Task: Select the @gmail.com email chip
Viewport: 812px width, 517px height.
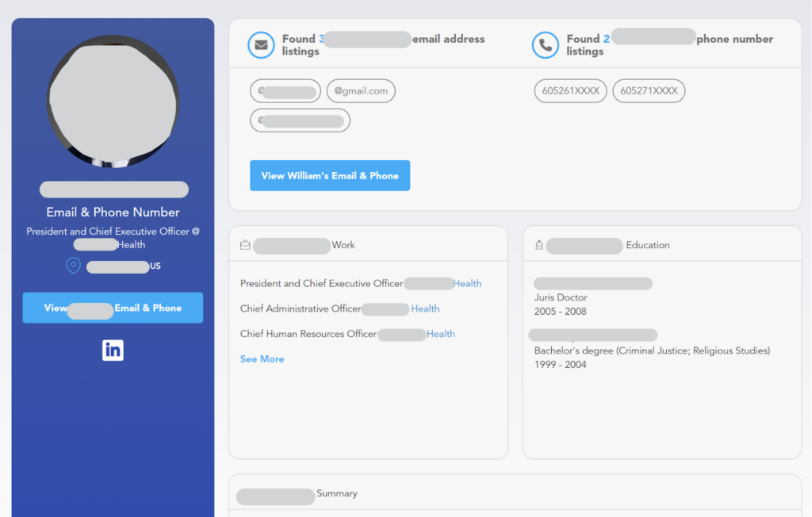Action: click(x=361, y=90)
